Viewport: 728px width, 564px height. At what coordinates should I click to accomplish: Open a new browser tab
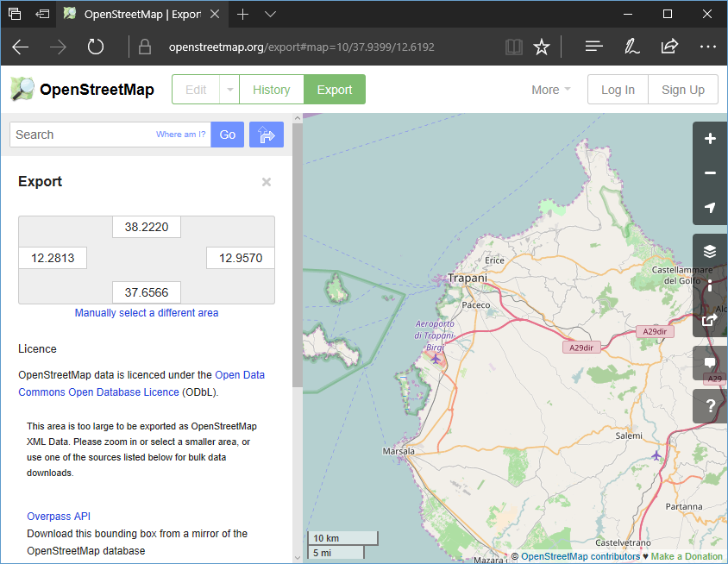242,15
